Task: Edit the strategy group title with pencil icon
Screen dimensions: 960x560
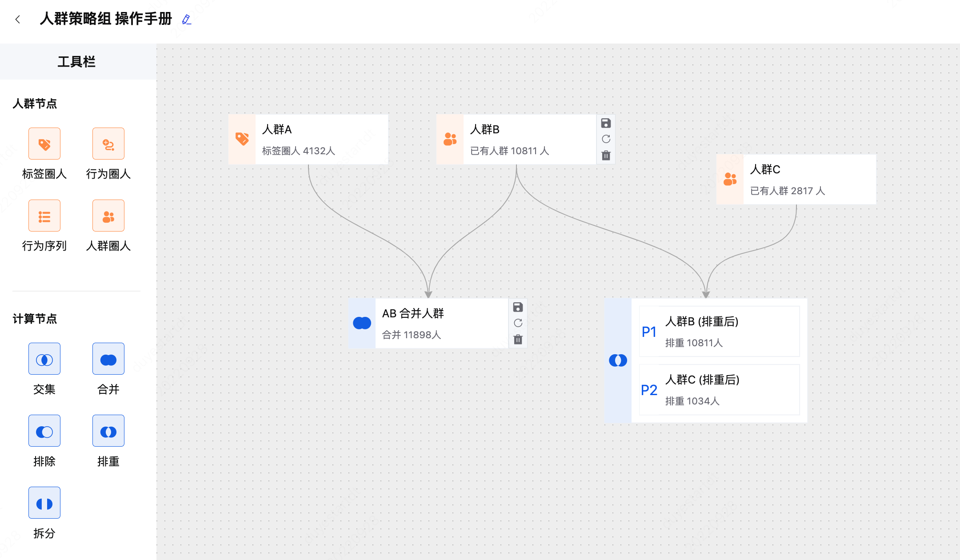Action: pyautogui.click(x=187, y=20)
